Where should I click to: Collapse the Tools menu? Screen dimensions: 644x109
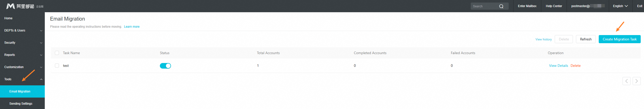point(22,79)
